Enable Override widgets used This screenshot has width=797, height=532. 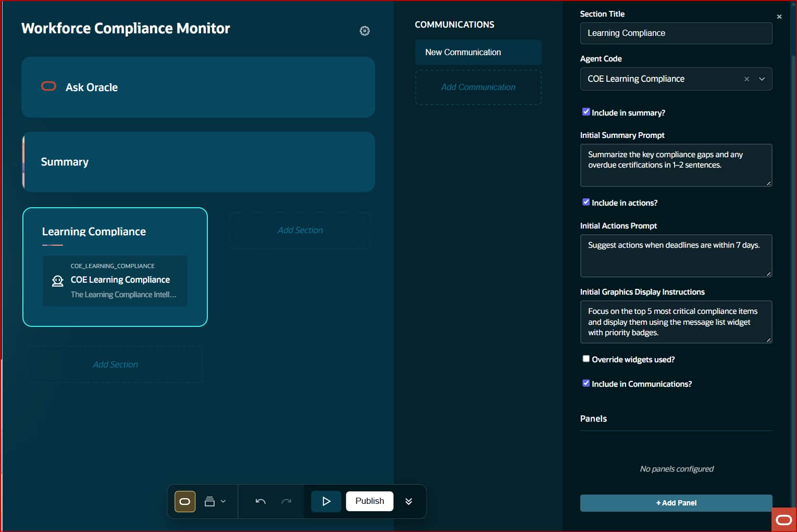[x=586, y=359]
